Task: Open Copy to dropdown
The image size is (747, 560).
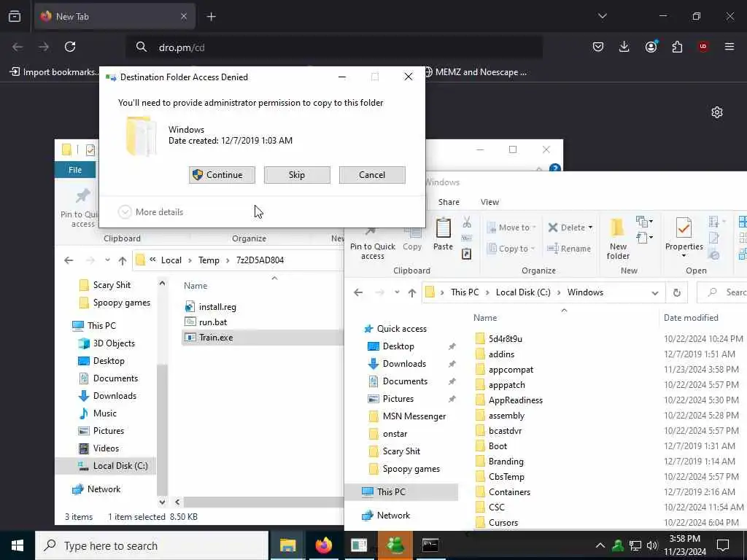Action: (511, 249)
